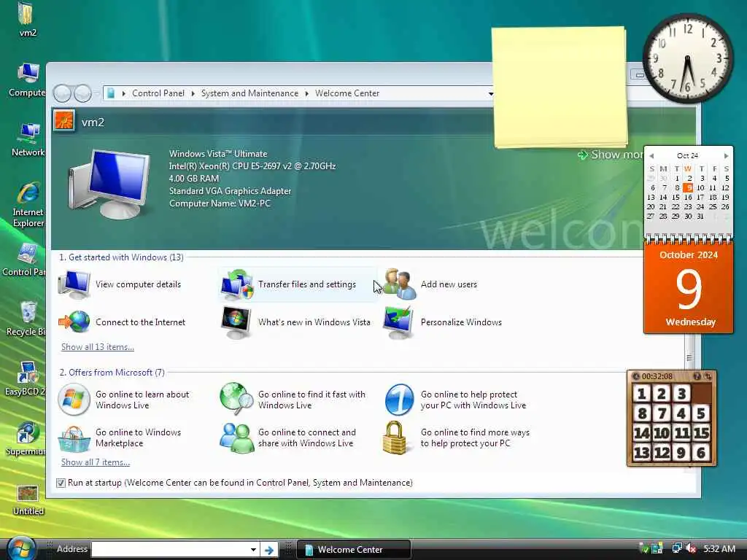Open the taskbar Address box dropdown arrow
The image size is (747, 560).
coord(253,550)
